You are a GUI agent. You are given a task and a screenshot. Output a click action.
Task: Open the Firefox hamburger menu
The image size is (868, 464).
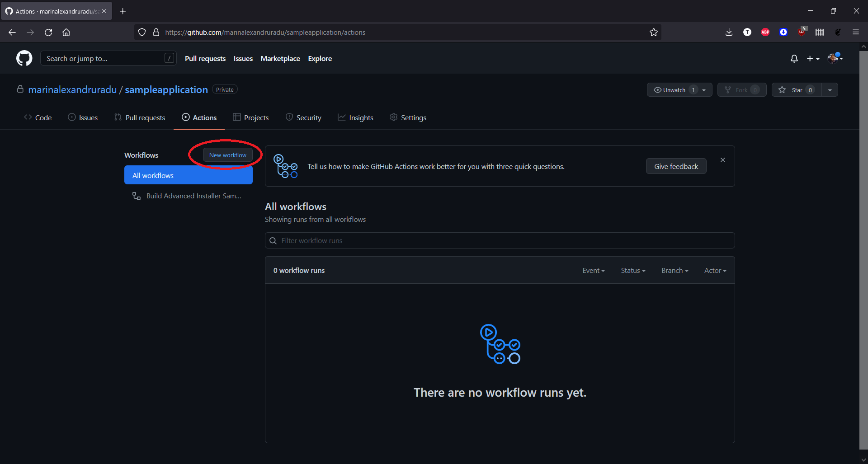855,32
